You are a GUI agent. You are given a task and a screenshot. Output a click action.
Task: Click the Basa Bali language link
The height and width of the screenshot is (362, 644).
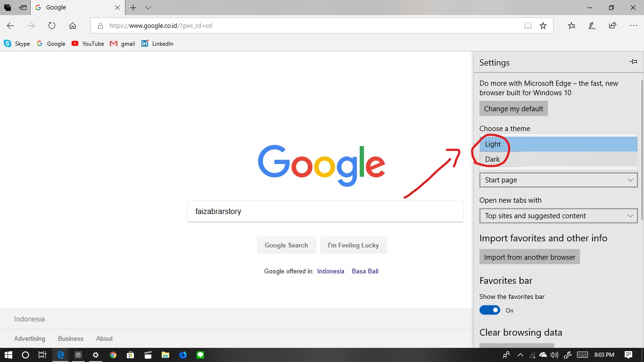[x=365, y=271]
